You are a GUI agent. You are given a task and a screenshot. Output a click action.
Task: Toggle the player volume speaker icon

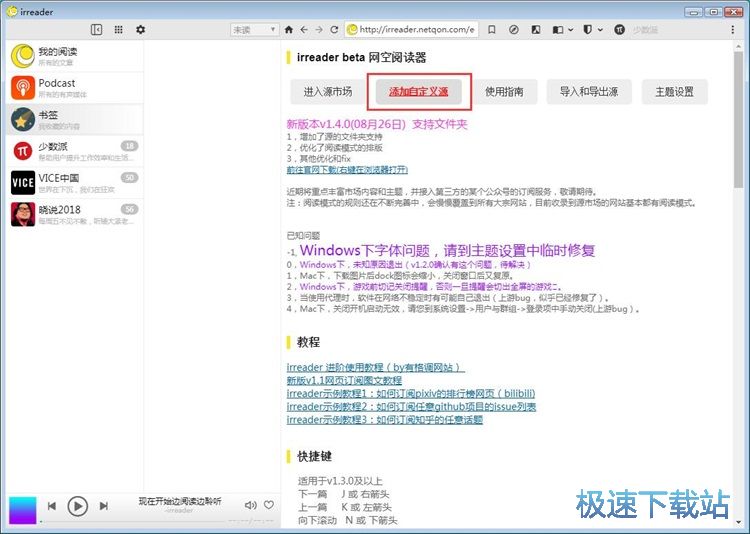point(250,505)
